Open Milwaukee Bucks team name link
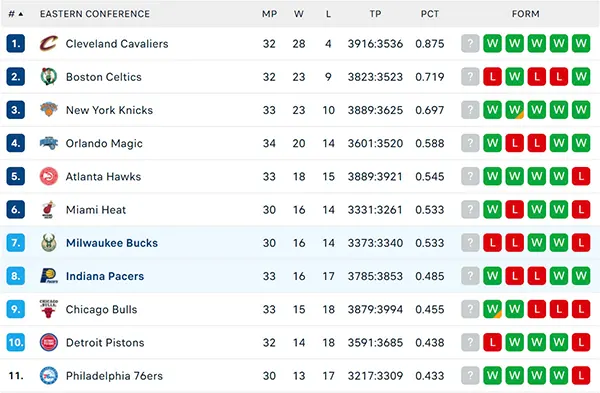Image resolution: width=600 pixels, height=393 pixels. point(112,243)
